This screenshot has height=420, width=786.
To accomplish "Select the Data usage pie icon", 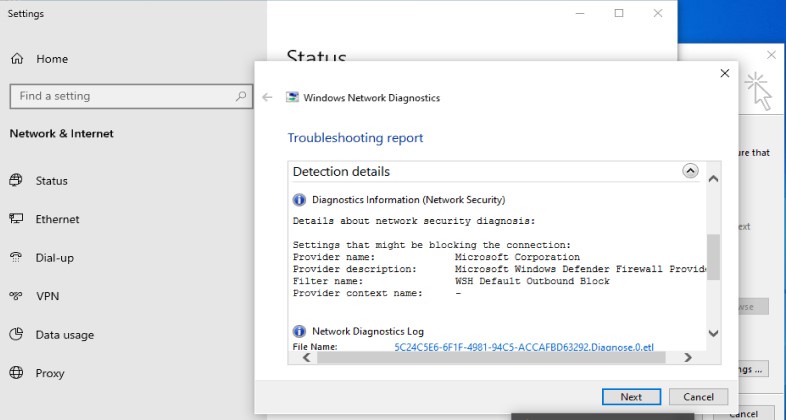I will pyautogui.click(x=16, y=334).
